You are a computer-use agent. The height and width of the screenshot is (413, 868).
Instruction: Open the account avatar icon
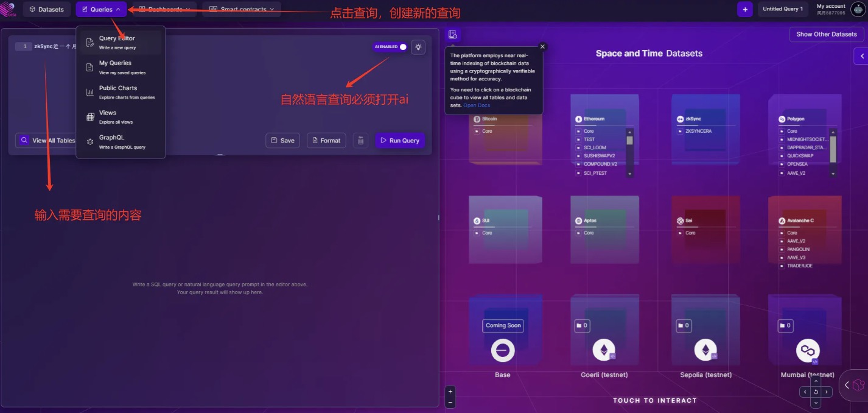coord(857,9)
